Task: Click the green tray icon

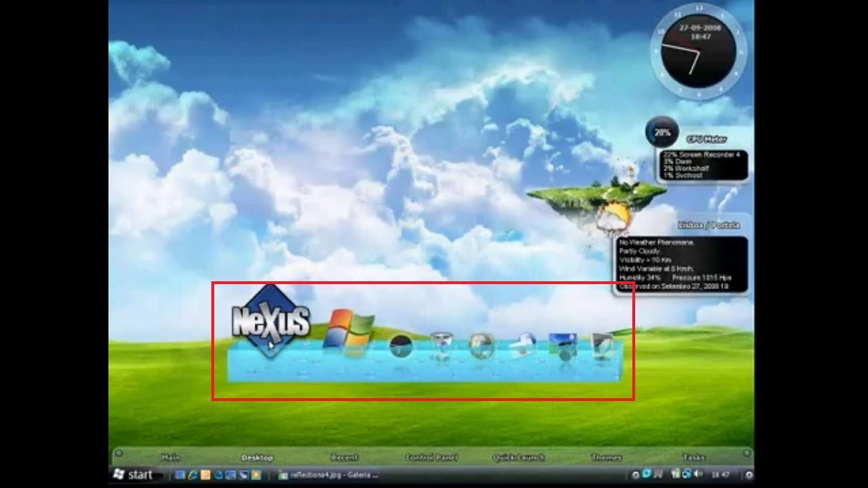Action: [x=675, y=474]
